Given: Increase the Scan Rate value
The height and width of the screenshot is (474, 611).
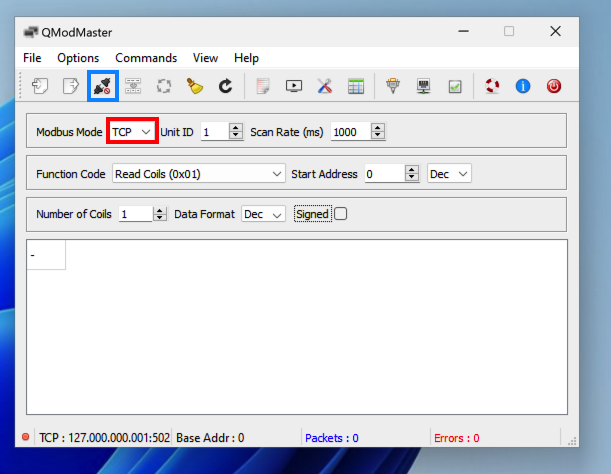Looking at the screenshot, I should click(x=378, y=127).
